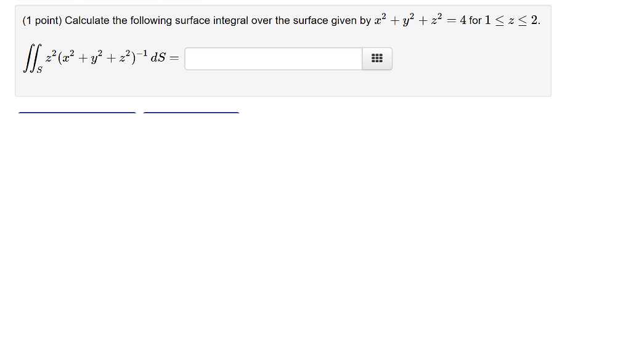Image resolution: width=631 pixels, height=364 pixels.
Task: Click the second blue underlined link
Action: click(191, 113)
